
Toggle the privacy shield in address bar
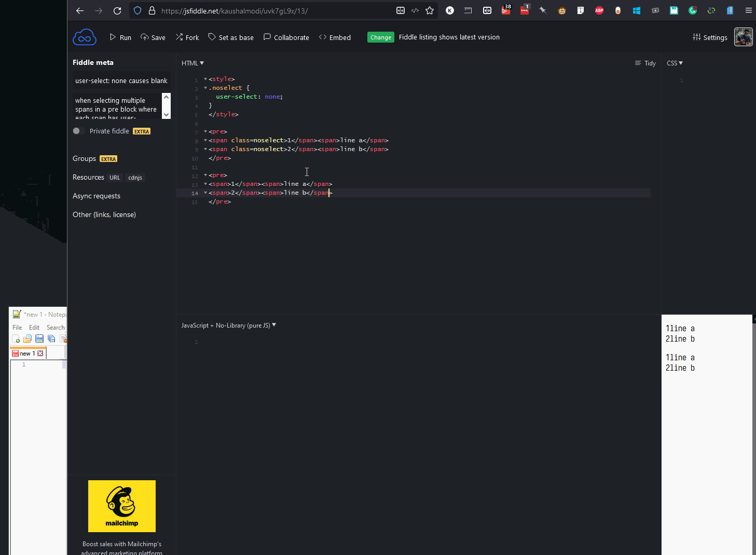pyautogui.click(x=136, y=10)
